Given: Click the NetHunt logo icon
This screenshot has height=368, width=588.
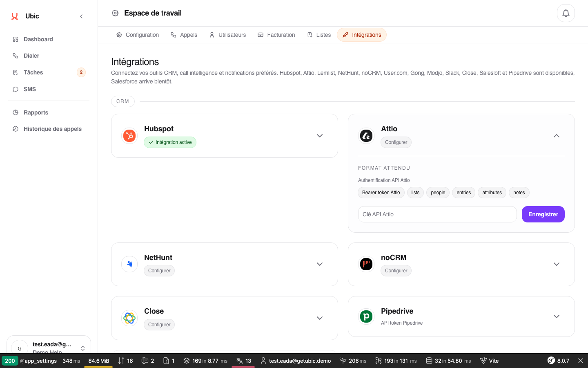Looking at the screenshot, I should 129,264.
